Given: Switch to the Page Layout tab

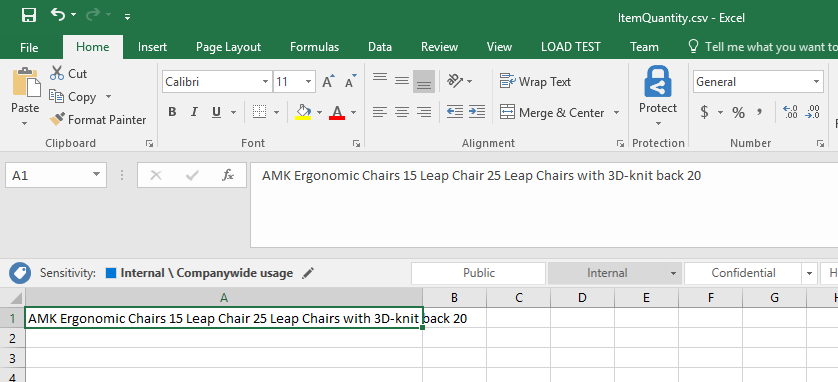Looking at the screenshot, I should [x=228, y=47].
